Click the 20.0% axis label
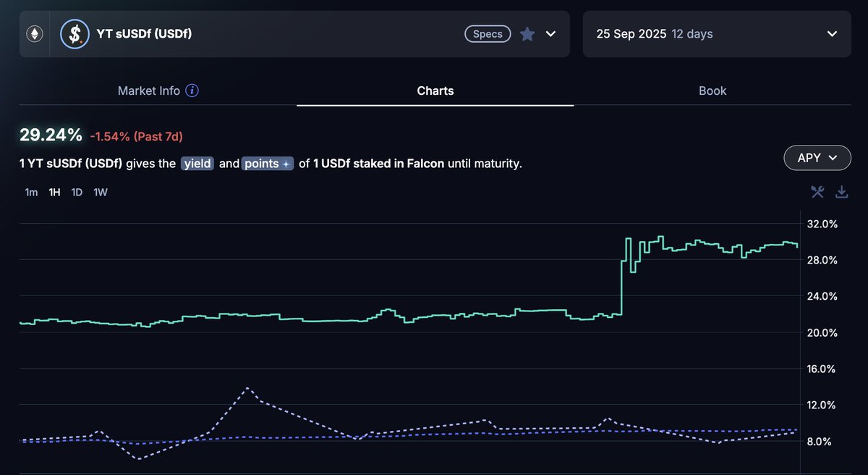Viewport: 868px width, 475px height. tap(822, 332)
